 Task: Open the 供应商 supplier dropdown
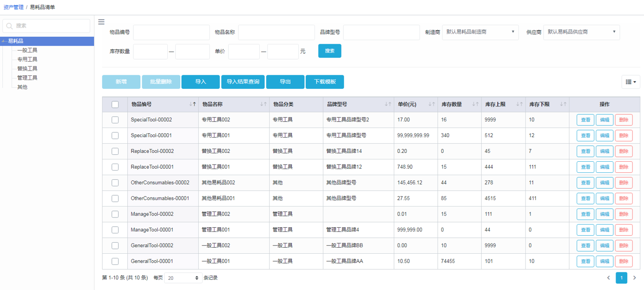tap(581, 32)
